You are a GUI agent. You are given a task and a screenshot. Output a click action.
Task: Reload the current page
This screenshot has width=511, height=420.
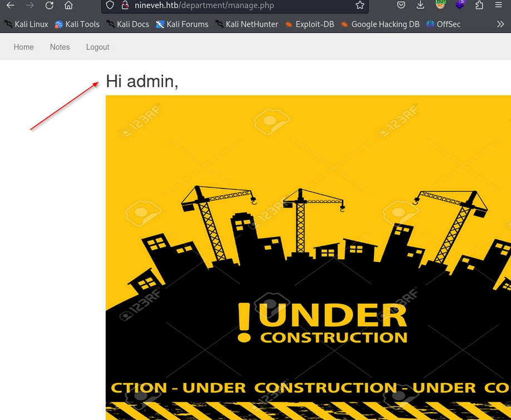tap(49, 6)
